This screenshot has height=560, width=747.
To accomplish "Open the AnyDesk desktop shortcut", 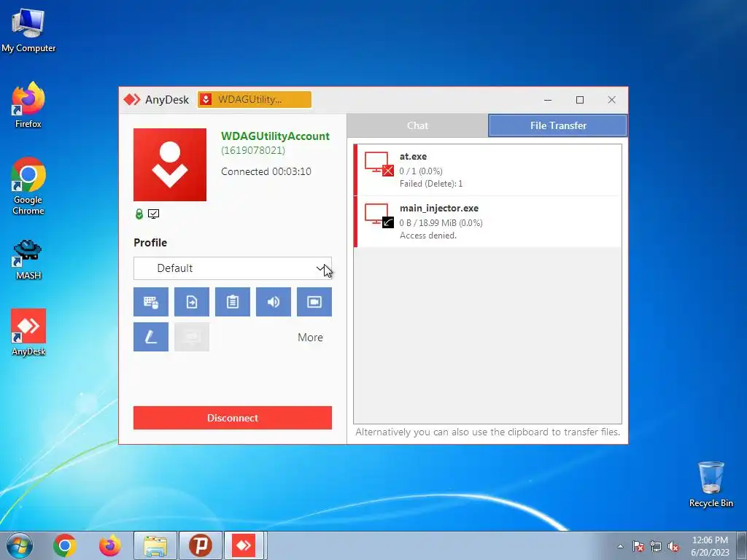I will [28, 332].
